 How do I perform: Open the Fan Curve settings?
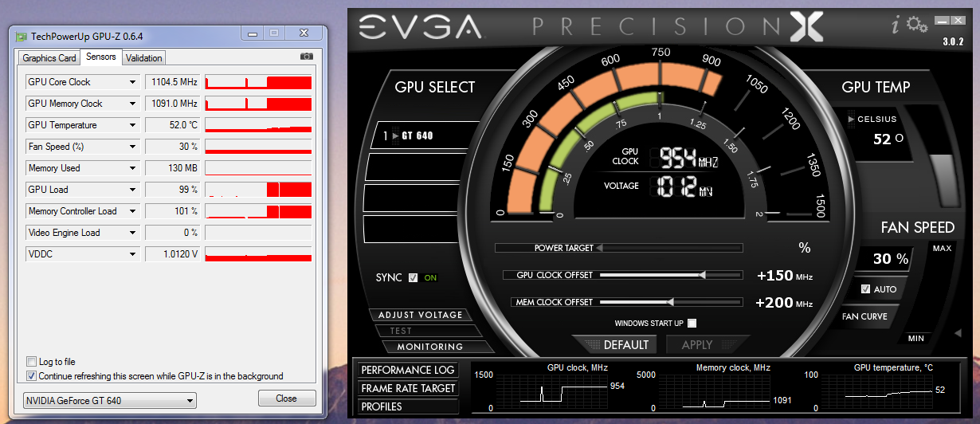(x=866, y=316)
